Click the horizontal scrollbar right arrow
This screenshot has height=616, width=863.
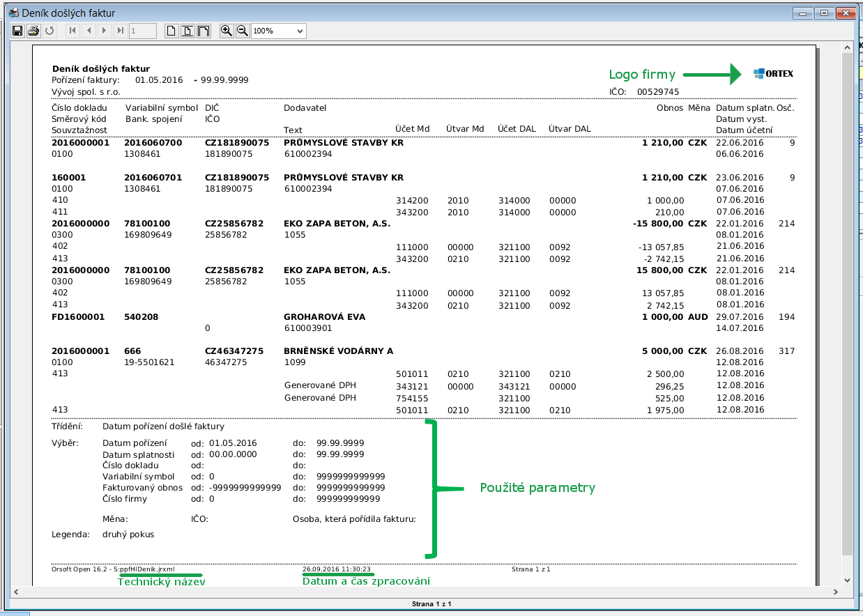click(835, 592)
